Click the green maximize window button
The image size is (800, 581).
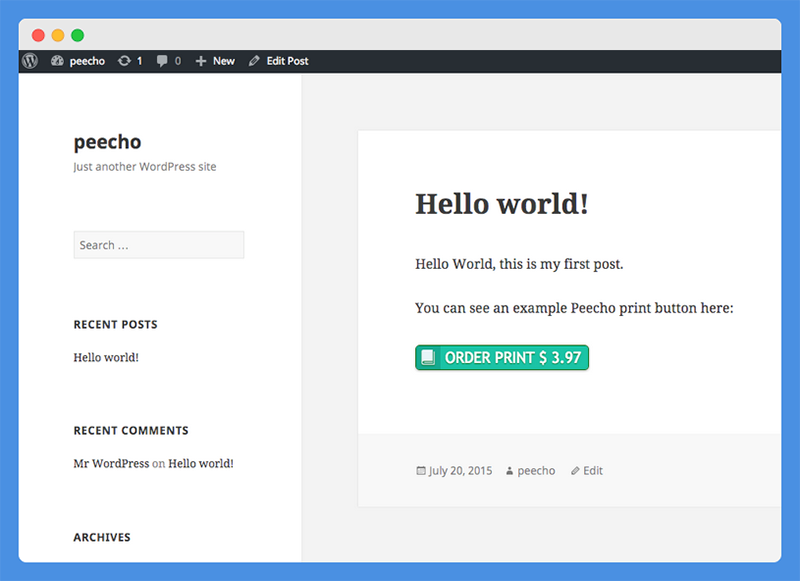pos(78,35)
